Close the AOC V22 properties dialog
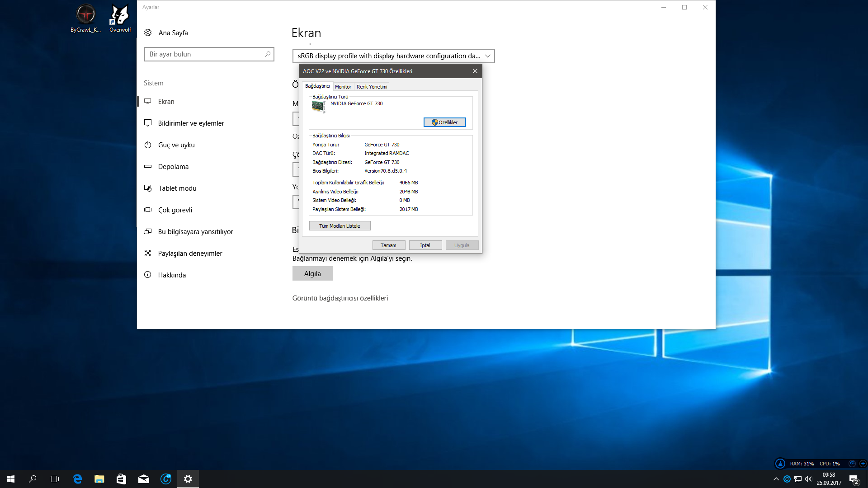The width and height of the screenshot is (868, 488). [475, 71]
